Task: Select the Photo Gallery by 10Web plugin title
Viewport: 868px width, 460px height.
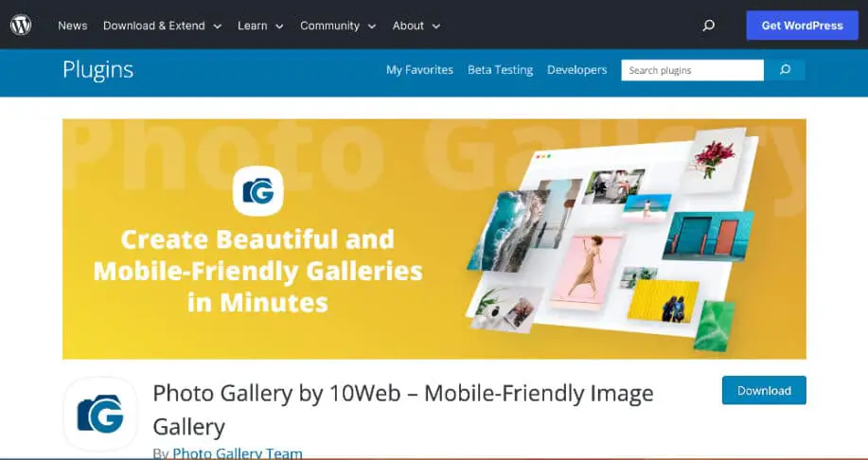Action: (403, 410)
